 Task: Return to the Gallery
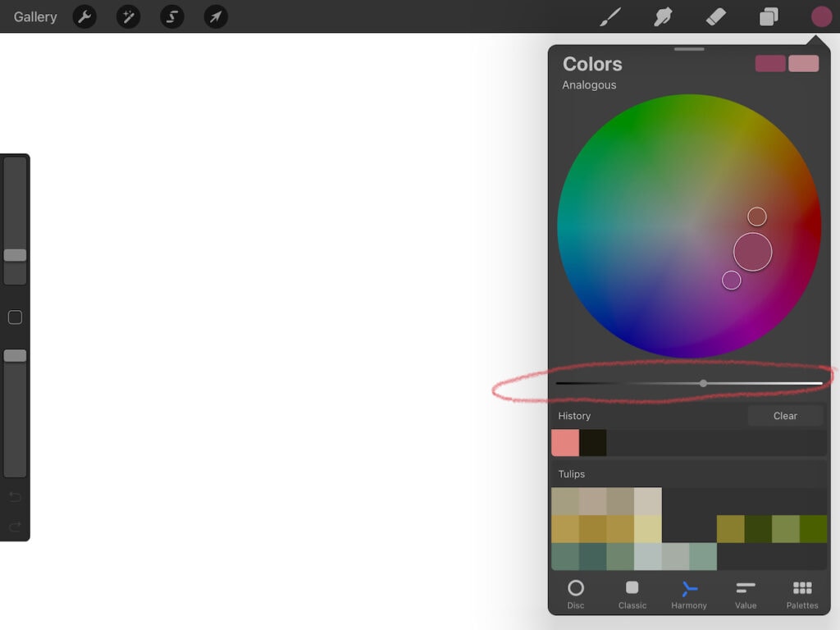pos(35,16)
